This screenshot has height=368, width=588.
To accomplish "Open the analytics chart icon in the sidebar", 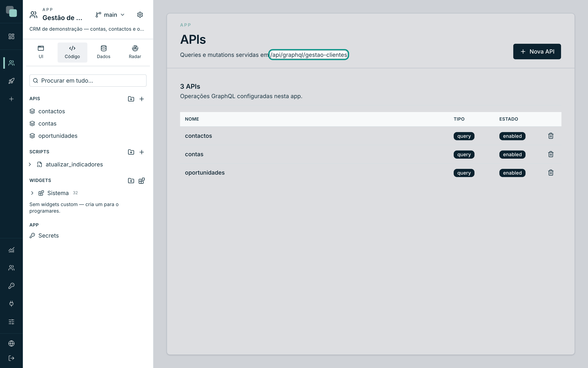I will click(11, 250).
